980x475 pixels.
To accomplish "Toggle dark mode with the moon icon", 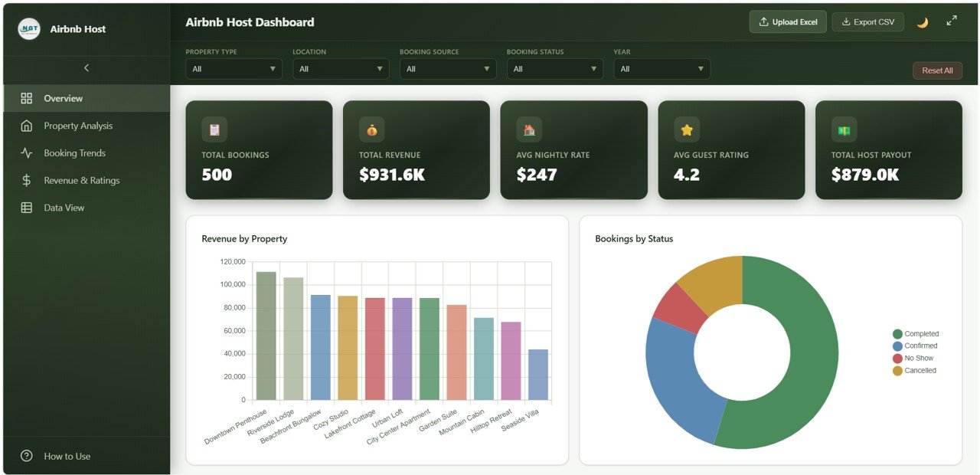I will [x=922, y=22].
